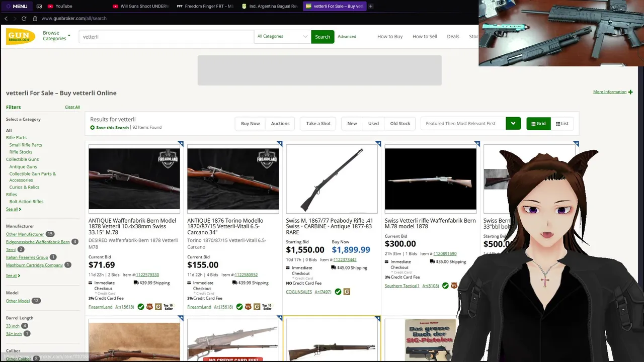Click the vetterli search input field
The height and width of the screenshot is (362, 644).
pyautogui.click(x=166, y=37)
